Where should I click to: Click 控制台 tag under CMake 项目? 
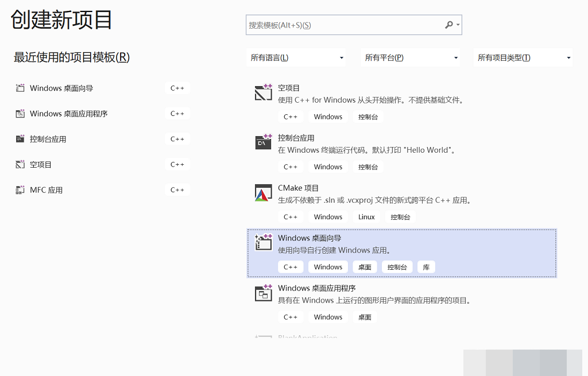pyautogui.click(x=400, y=216)
